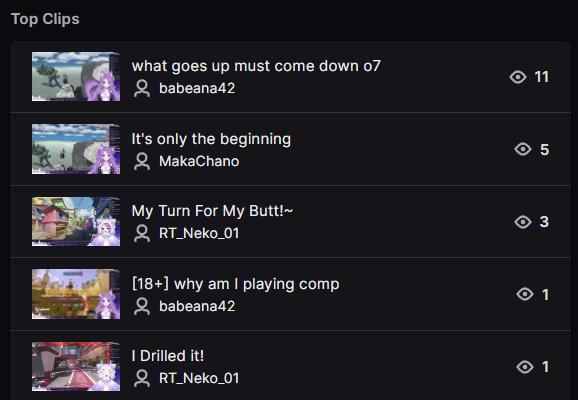Click the user icon beside RT_Neko_01 under My Turn clip

coord(142,233)
